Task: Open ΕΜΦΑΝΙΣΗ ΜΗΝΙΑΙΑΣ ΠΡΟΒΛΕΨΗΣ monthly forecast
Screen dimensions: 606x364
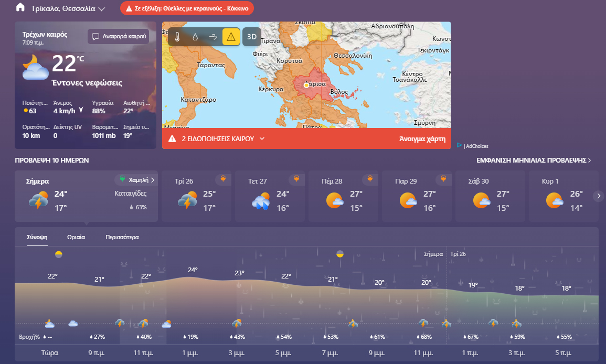Action: pyautogui.click(x=534, y=160)
